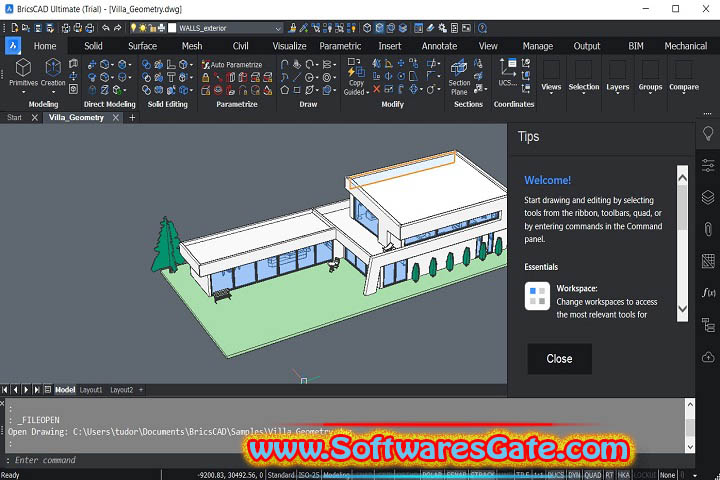Click the command history scrollbar thumb
Screen dimensions: 720x480
690,427
